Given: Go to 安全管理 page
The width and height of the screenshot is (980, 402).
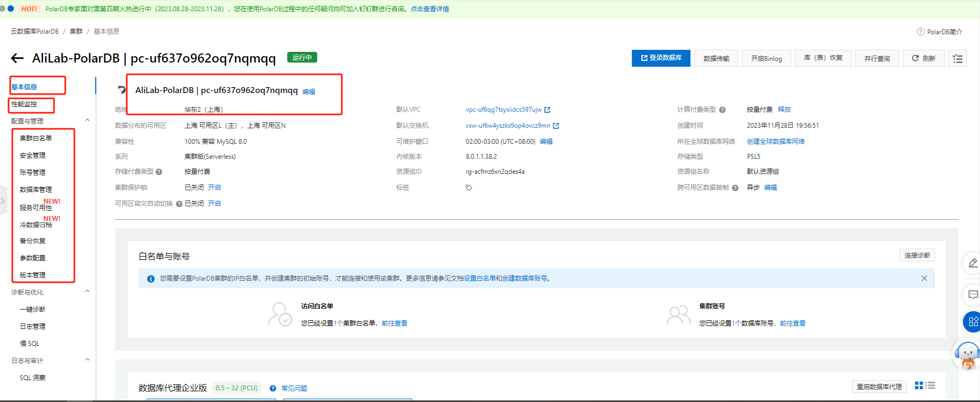Looking at the screenshot, I should [33, 156].
